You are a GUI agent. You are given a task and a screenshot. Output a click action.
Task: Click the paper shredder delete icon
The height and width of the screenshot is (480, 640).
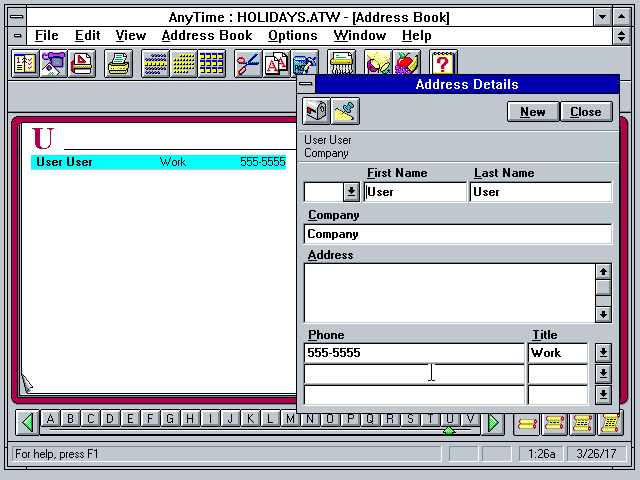pyautogui.click(x=341, y=64)
